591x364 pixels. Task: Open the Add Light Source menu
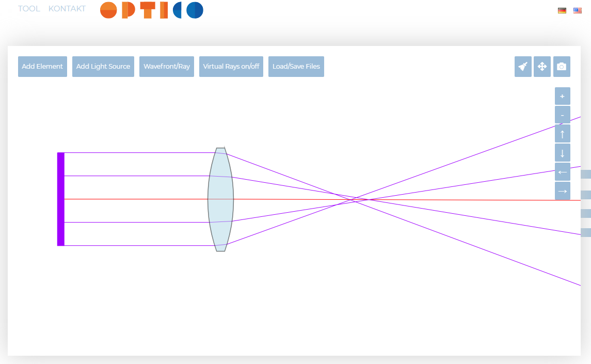tap(103, 67)
